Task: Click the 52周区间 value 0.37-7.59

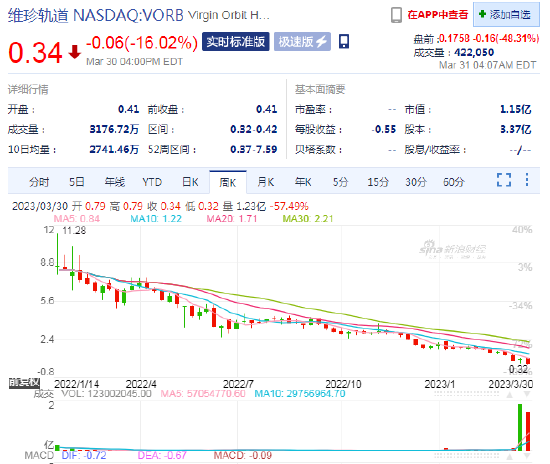Action: pos(254,149)
